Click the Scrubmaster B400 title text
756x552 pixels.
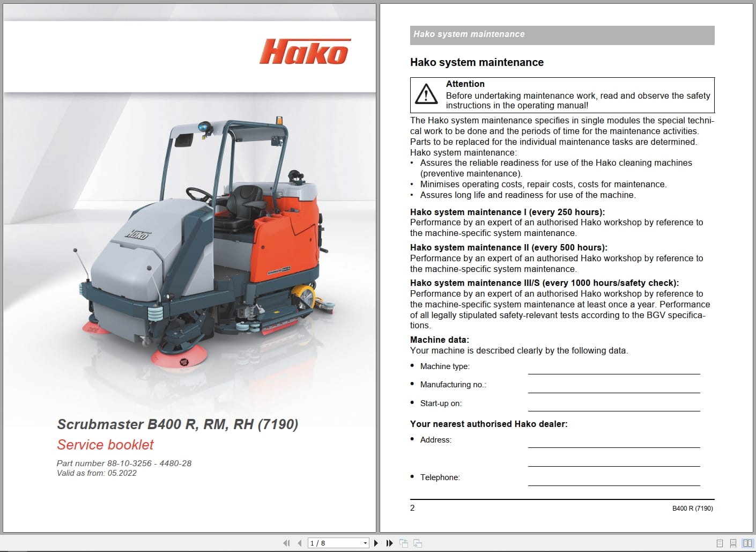pos(177,424)
